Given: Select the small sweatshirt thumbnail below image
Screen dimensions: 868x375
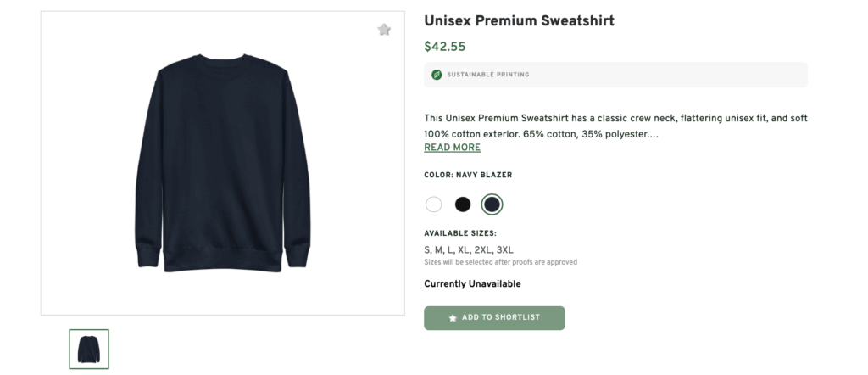Looking at the screenshot, I should coord(89,350).
